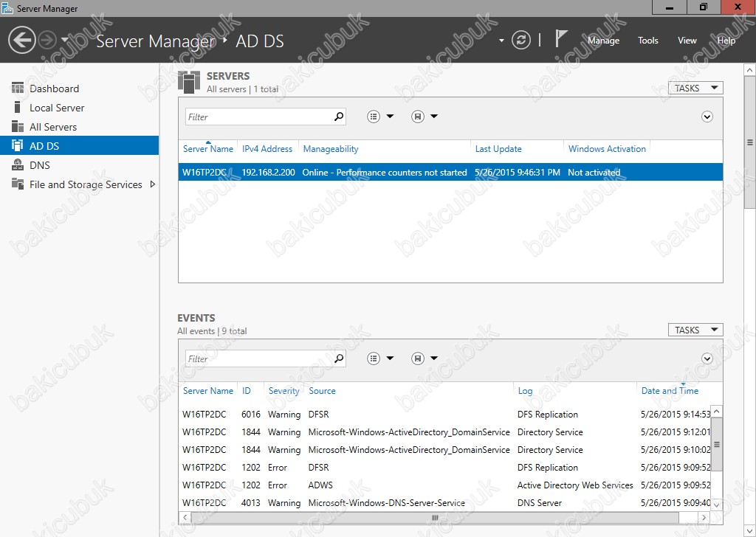Click the AD DS servers tile header icon
The image size is (756, 537).
pyautogui.click(x=188, y=82)
